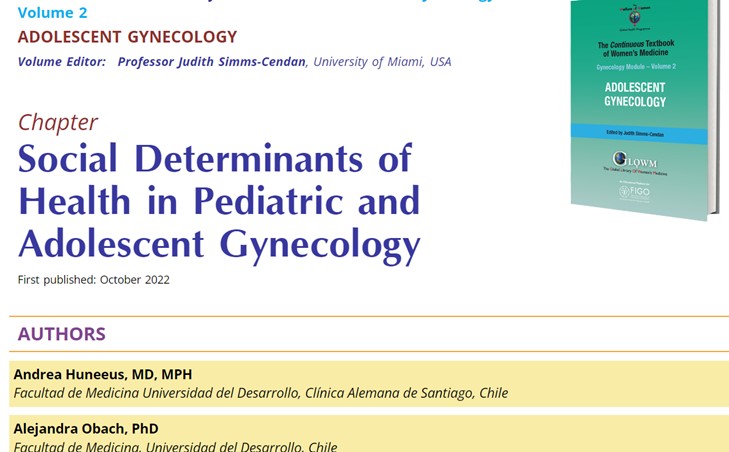Screen dimensions: 729x452
Task: Open Professor Judith Simms-Cendan's name
Action: click(211, 62)
